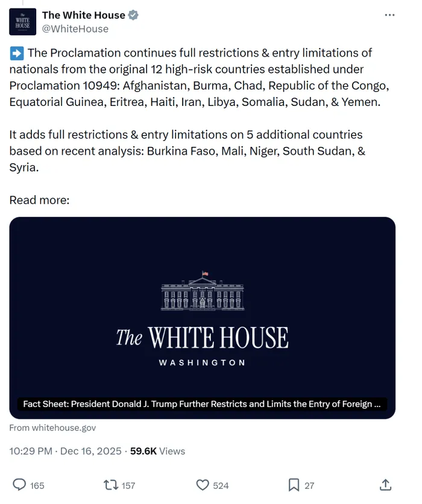This screenshot has height=504, width=422.
Task: Click the blue right-arrow emoji in the post
Action: click(x=17, y=54)
